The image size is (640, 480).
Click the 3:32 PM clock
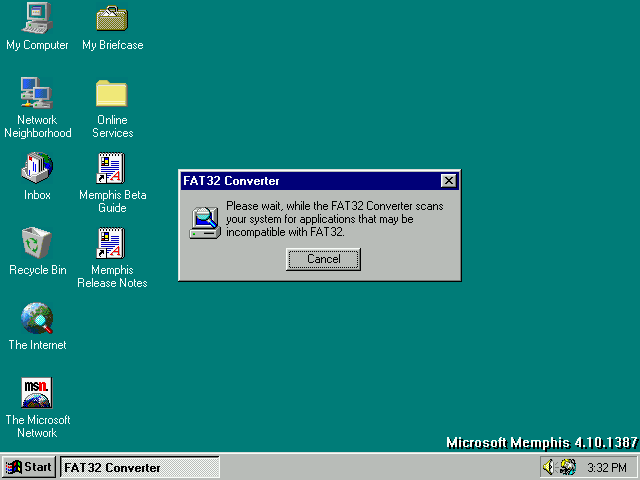[607, 467]
